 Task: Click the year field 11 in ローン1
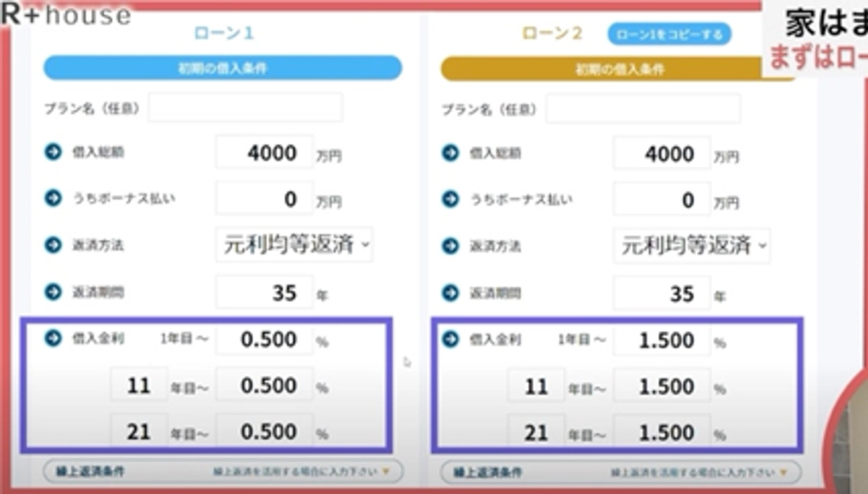click(x=139, y=386)
